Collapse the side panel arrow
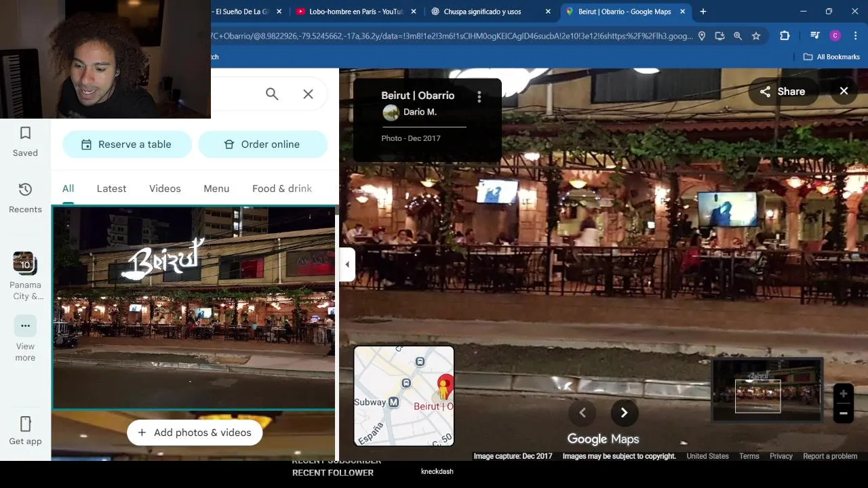Image resolution: width=868 pixels, height=488 pixels. tap(347, 264)
